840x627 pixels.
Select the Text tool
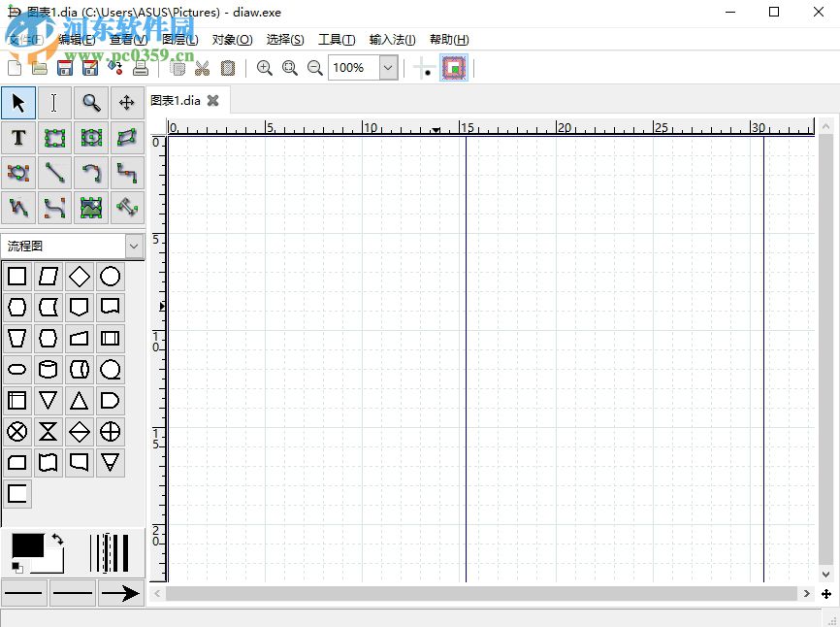pos(18,137)
